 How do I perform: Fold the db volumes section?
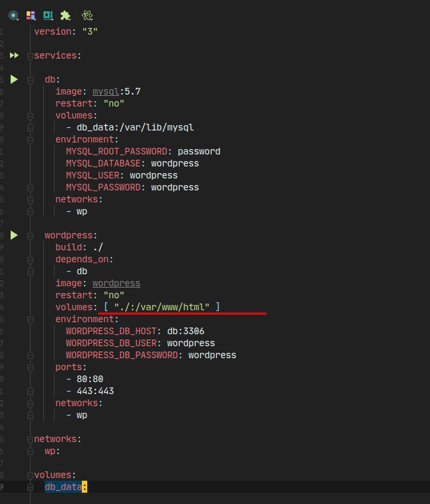point(30,116)
